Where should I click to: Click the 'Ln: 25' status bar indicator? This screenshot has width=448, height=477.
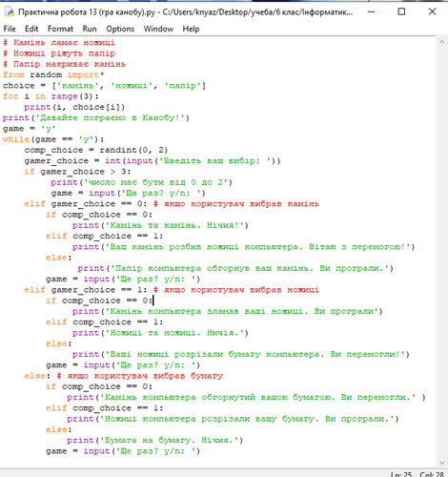pyautogui.click(x=401, y=474)
